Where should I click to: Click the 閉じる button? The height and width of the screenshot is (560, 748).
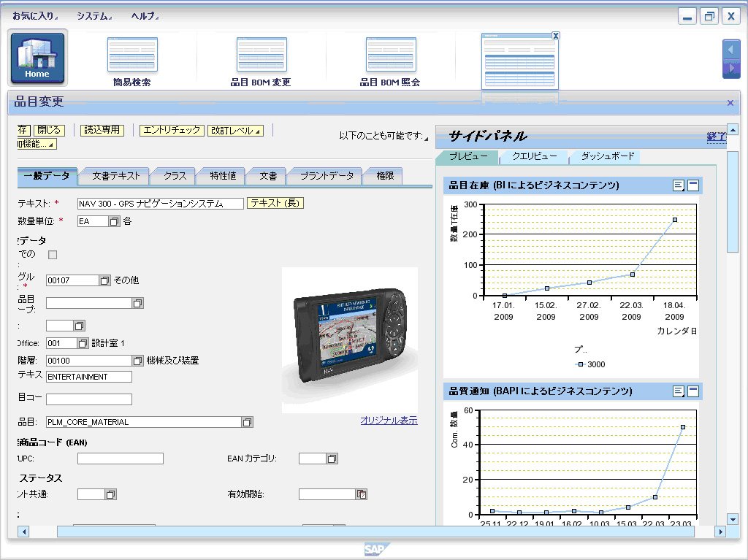pyautogui.click(x=49, y=130)
